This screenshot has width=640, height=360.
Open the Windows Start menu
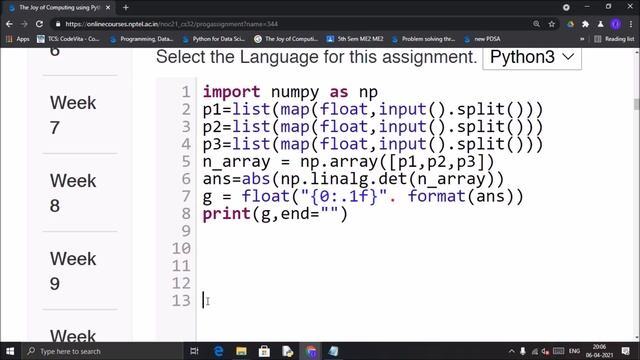click(10, 351)
